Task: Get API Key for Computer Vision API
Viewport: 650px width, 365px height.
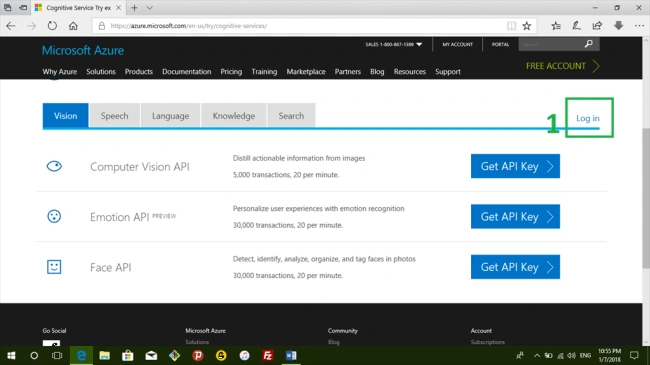Action: coord(515,166)
